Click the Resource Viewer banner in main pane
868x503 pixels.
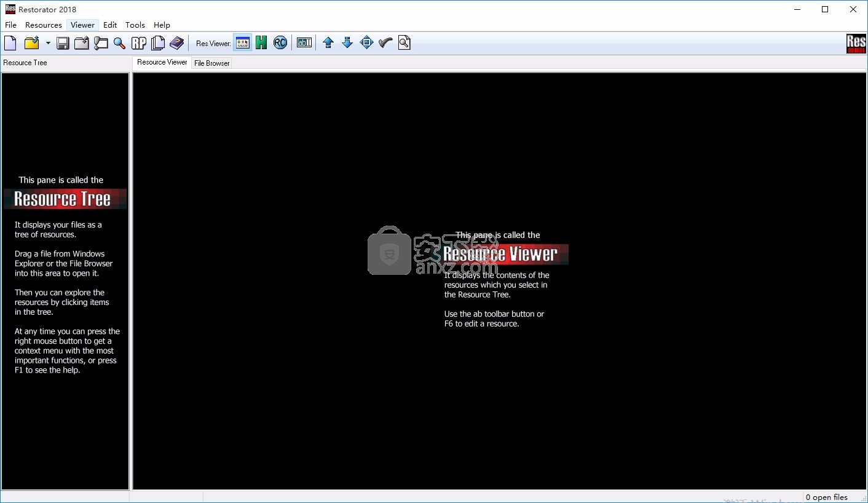(505, 254)
